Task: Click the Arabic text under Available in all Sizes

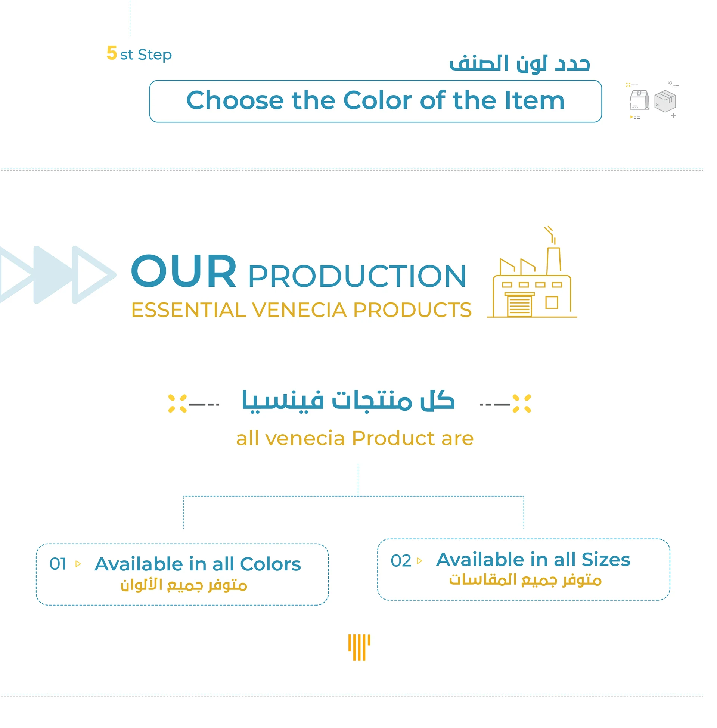Action: pyautogui.click(x=525, y=580)
